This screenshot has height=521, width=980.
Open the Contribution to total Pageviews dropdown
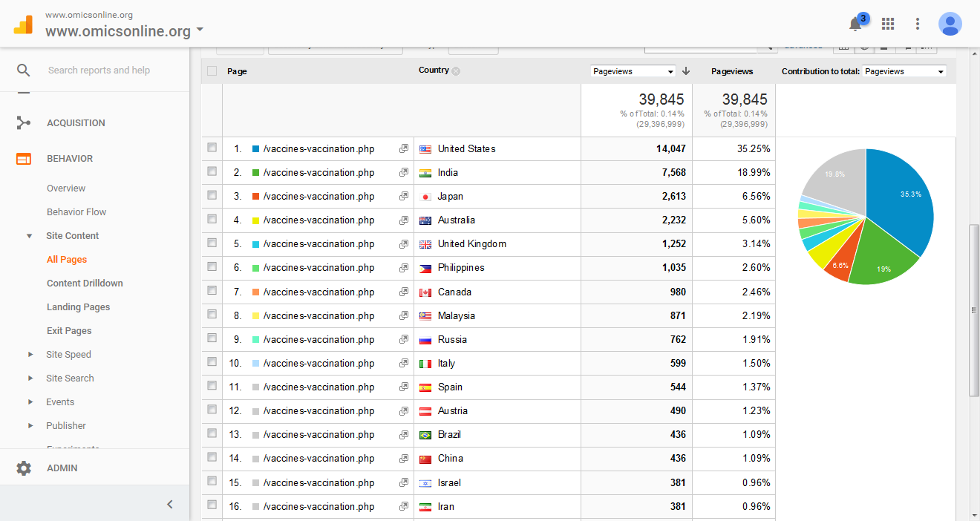904,71
